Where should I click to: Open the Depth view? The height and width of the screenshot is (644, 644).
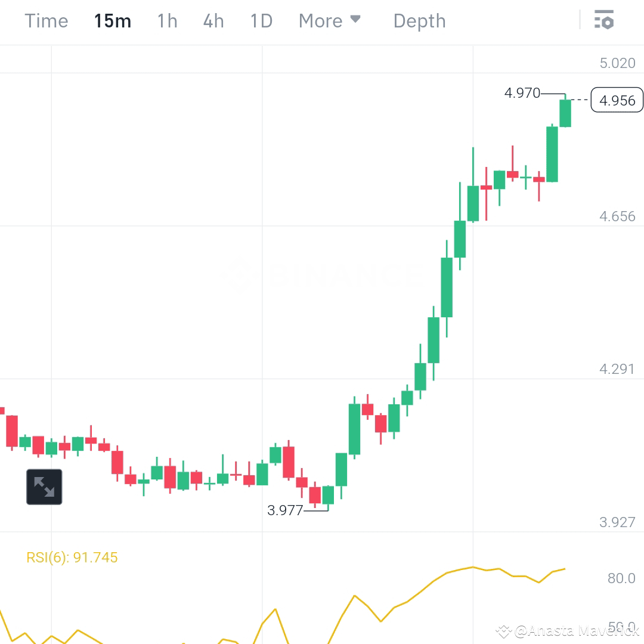419,20
